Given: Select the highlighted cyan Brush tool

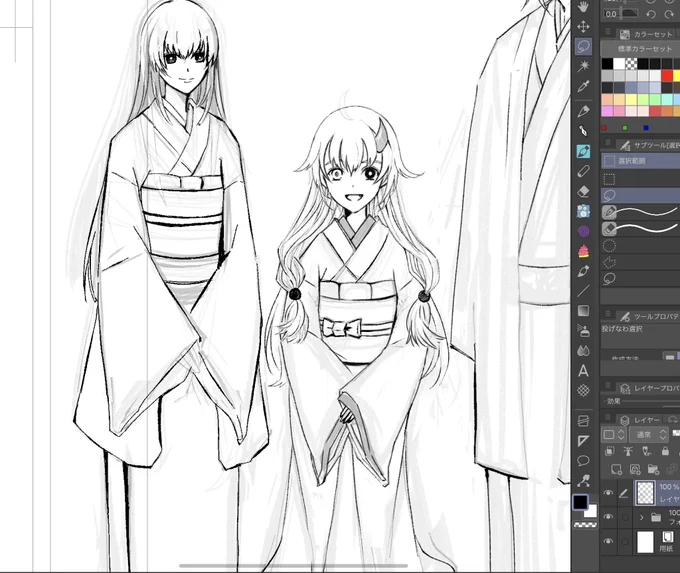Looking at the screenshot, I should tap(584, 151).
